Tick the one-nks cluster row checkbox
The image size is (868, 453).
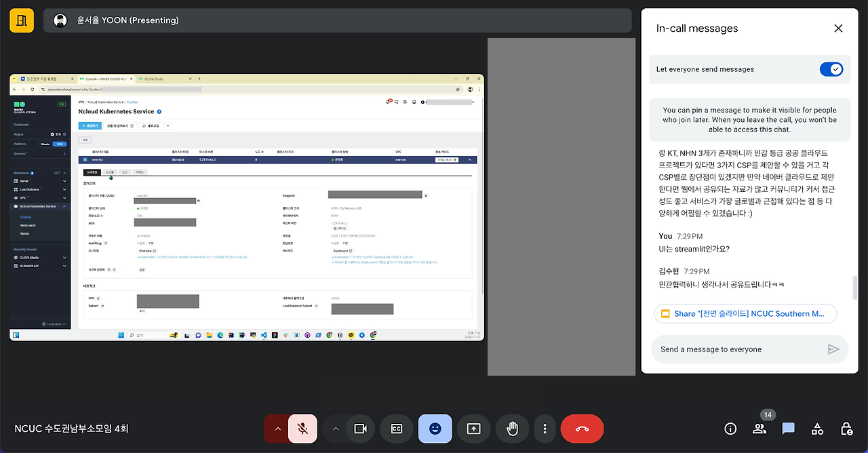pyautogui.click(x=85, y=159)
